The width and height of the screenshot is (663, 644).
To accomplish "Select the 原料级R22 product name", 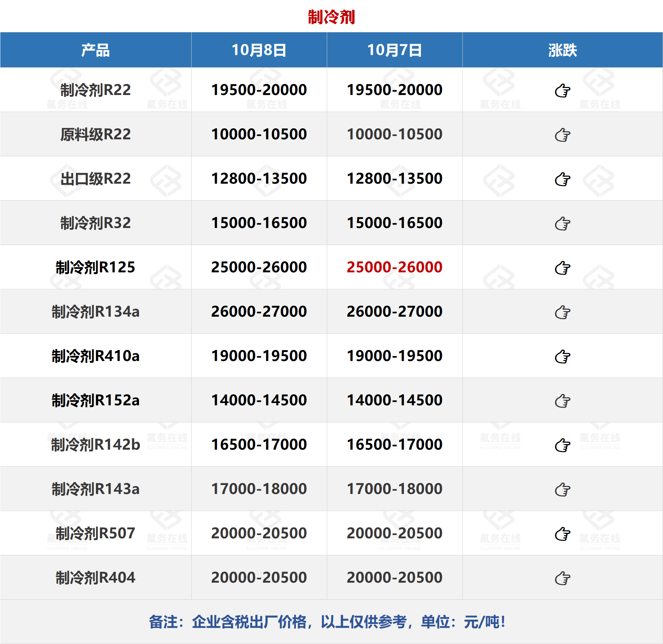I will click(95, 134).
